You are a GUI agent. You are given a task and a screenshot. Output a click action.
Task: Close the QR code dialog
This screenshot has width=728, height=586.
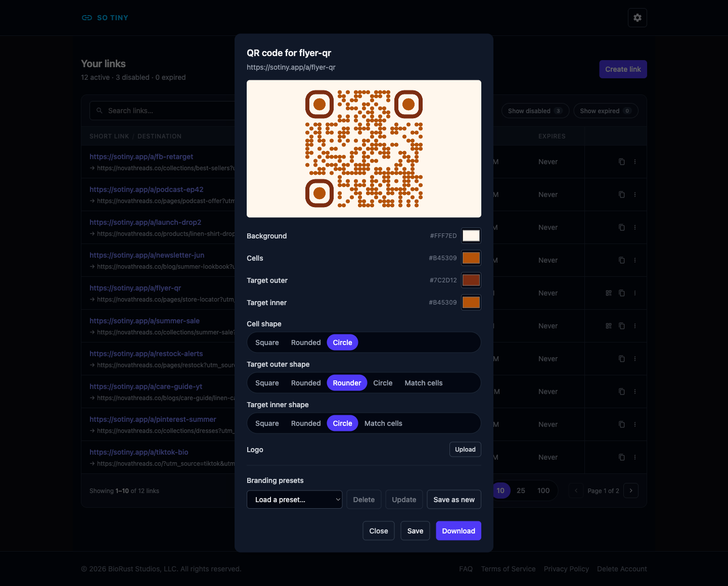(379, 531)
